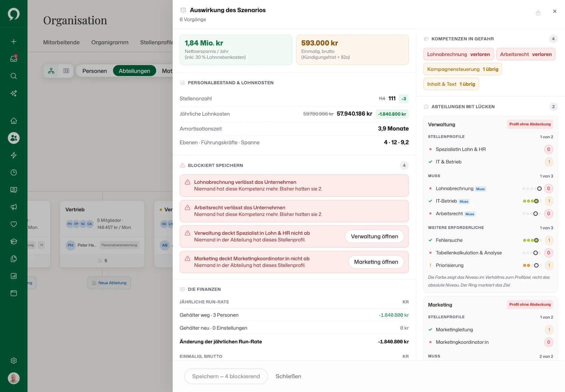
Task: Open the megaphone announcements icon
Action: point(14,207)
